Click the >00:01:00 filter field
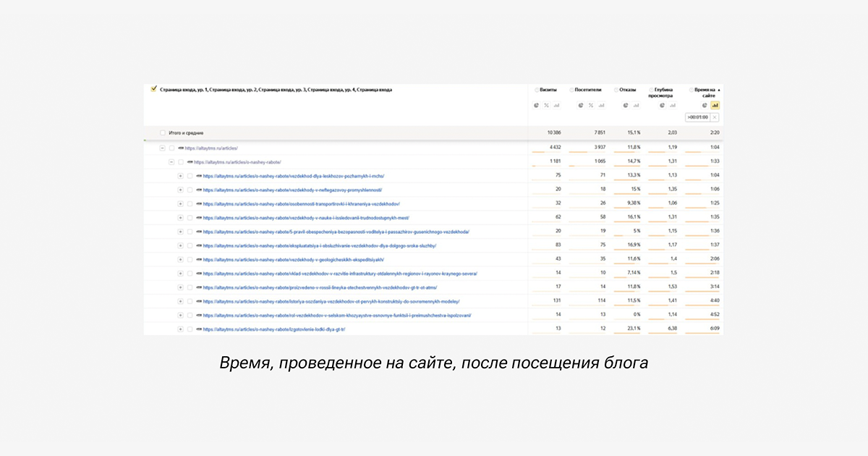This screenshot has width=868, height=456. [697, 117]
